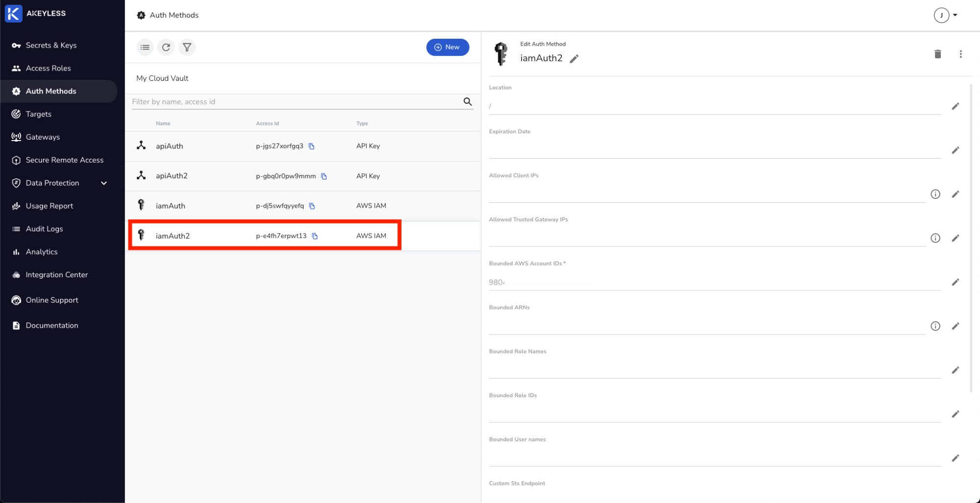Image resolution: width=980 pixels, height=503 pixels.
Task: Edit Allowed Client IPs
Action: [955, 194]
